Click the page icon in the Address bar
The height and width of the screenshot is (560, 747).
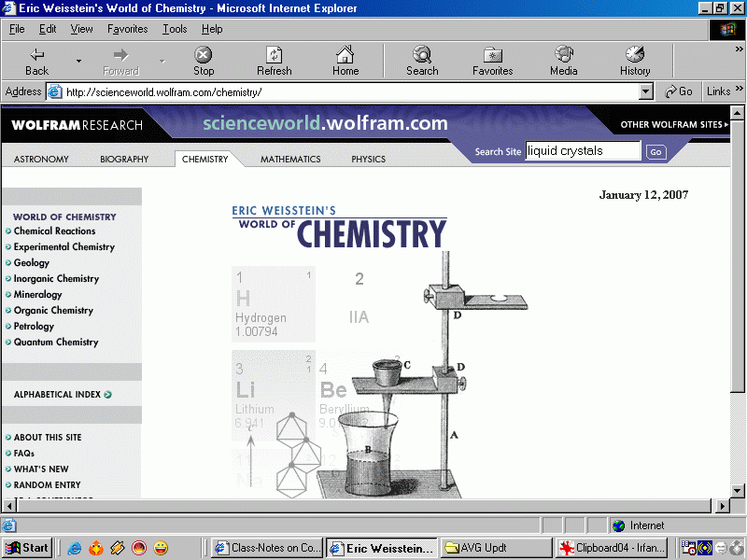(x=55, y=91)
